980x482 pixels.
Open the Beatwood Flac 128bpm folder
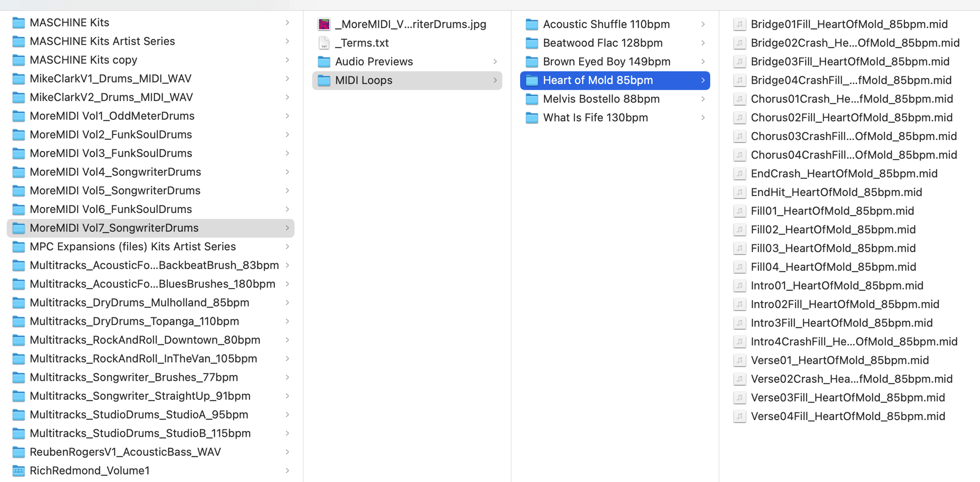click(x=602, y=43)
